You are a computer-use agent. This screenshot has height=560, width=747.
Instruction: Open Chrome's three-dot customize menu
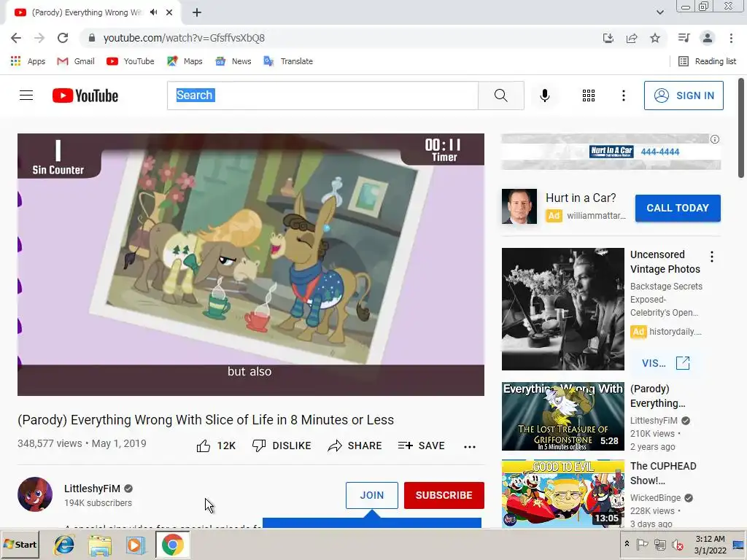(x=731, y=38)
